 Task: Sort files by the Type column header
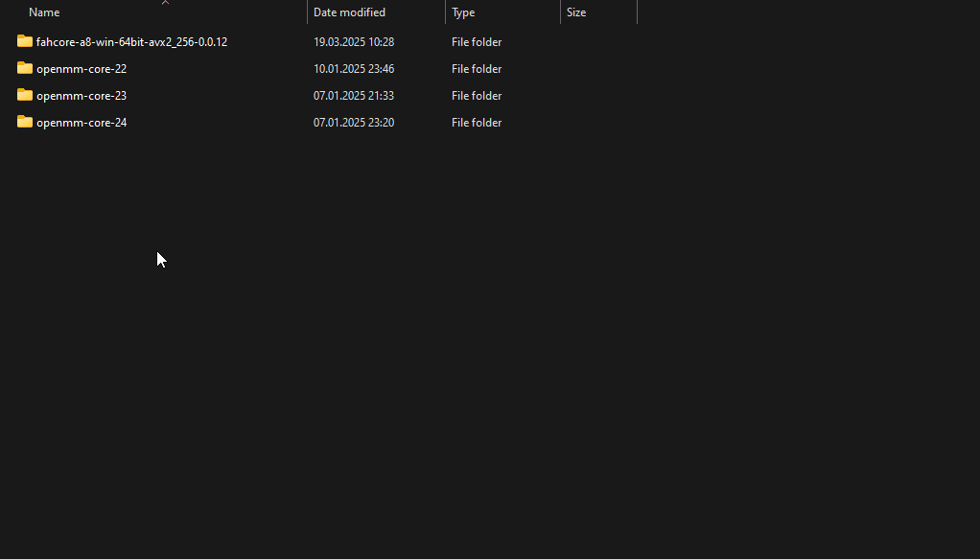coord(463,12)
